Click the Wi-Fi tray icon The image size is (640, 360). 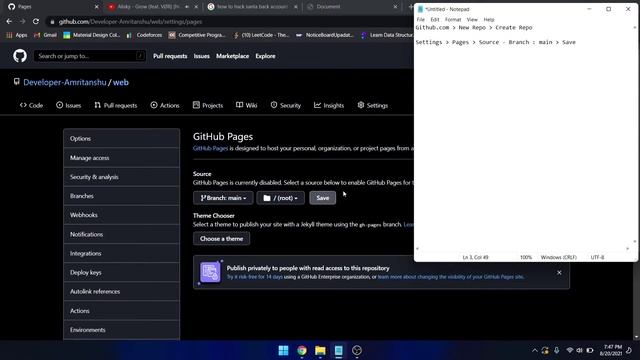click(570, 350)
